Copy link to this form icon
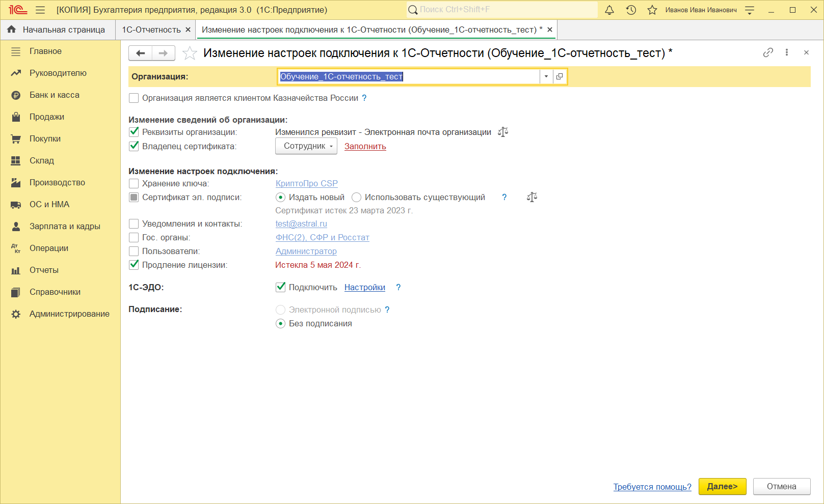The image size is (824, 504). pyautogui.click(x=768, y=52)
